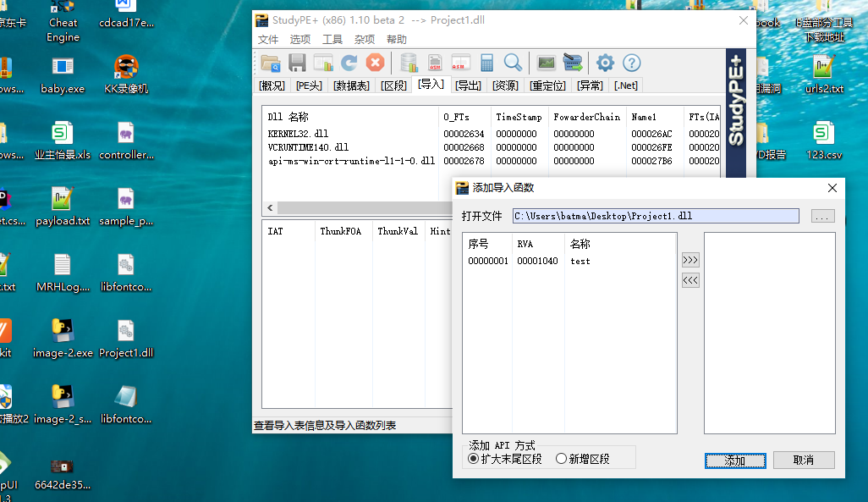Switch to the [.Net] tab
The height and width of the screenshot is (502, 868).
pos(625,86)
